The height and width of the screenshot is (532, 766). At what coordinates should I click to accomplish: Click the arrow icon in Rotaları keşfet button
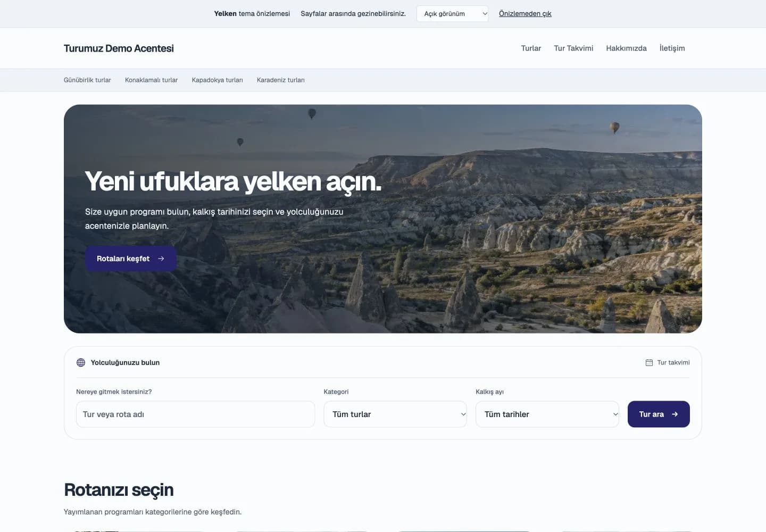coord(161,259)
